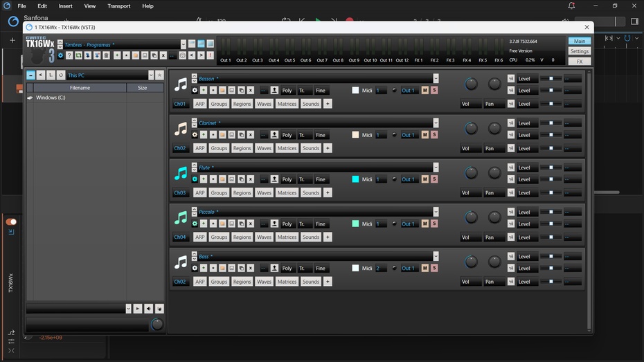Open Matrices for the Bass slot
Viewport: 644px width, 362px height.
(x=287, y=282)
